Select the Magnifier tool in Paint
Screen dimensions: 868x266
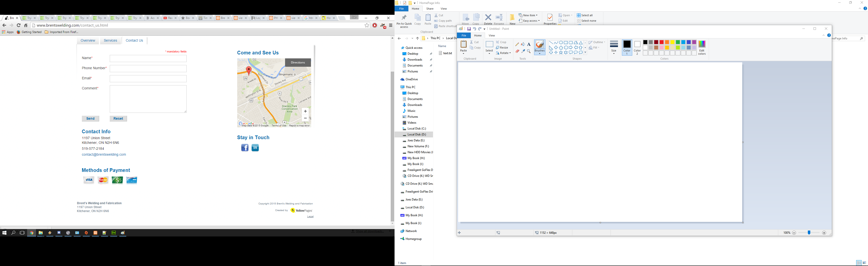[x=529, y=51]
